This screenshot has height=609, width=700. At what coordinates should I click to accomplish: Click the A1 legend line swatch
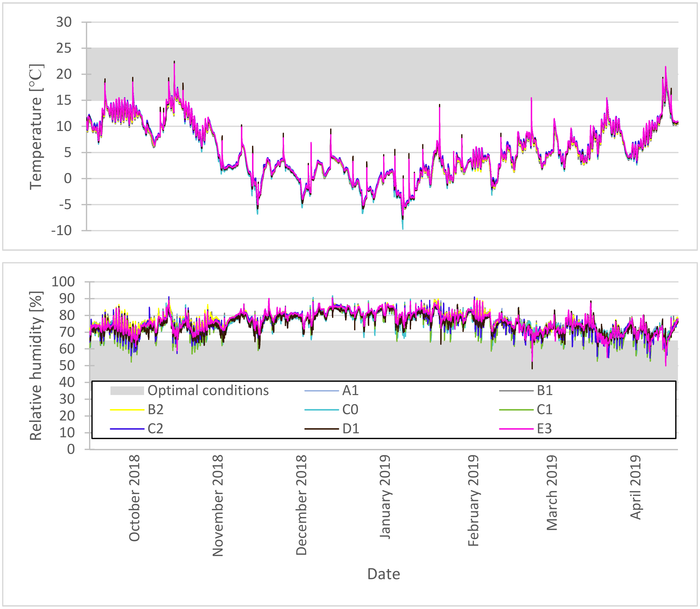[x=322, y=391]
